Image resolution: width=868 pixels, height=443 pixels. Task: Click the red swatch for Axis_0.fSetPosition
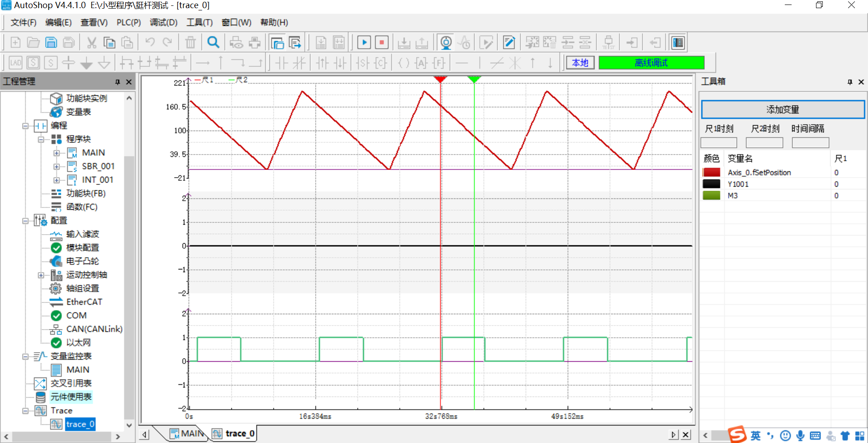(712, 172)
